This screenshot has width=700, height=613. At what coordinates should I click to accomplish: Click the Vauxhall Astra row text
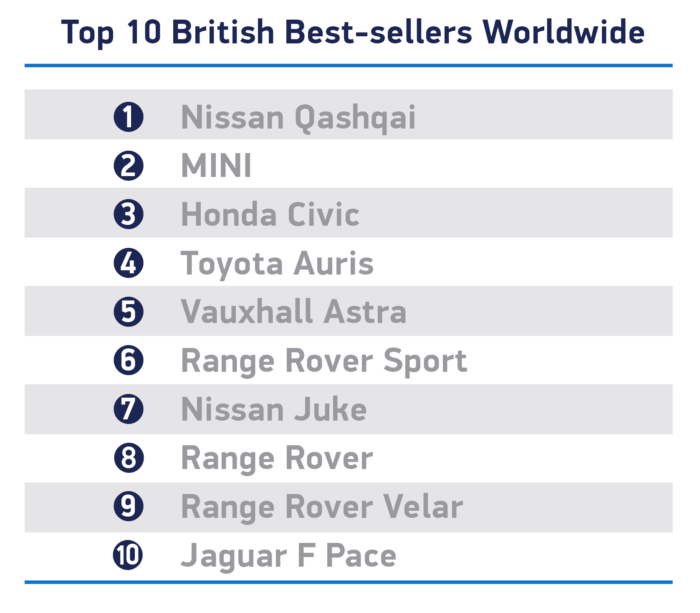[x=293, y=312]
